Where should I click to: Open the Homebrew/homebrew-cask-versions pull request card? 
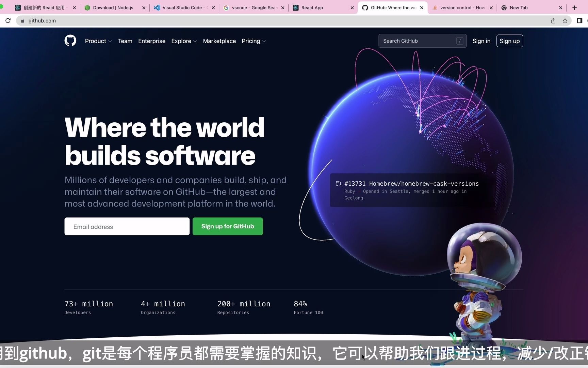coord(412,190)
